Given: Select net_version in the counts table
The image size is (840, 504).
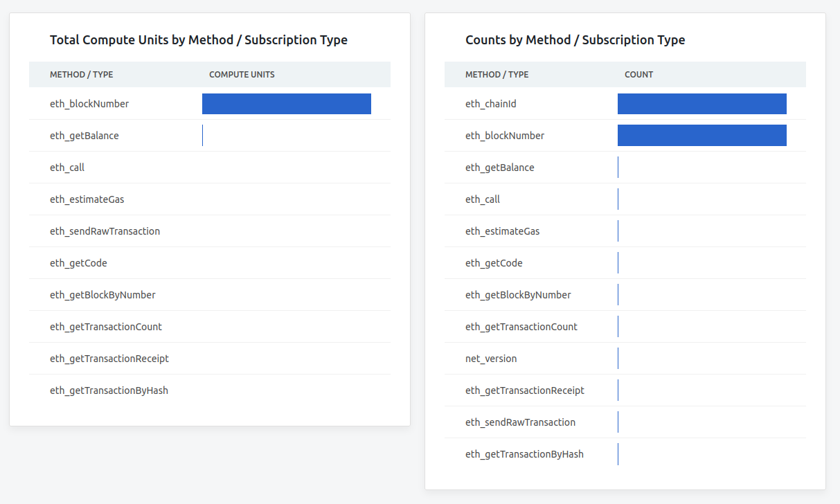Looking at the screenshot, I should point(491,358).
